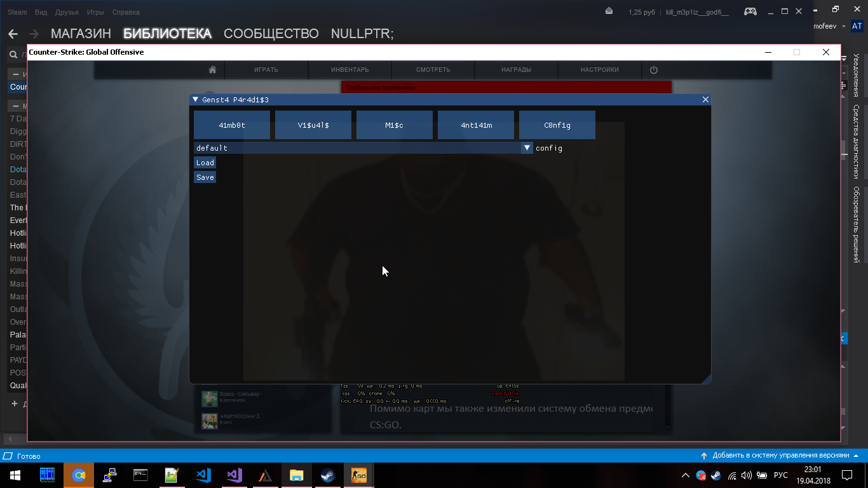Viewport: 868px width, 488px height.
Task: Open the Обозреватель решений side tab
Action: point(857,224)
